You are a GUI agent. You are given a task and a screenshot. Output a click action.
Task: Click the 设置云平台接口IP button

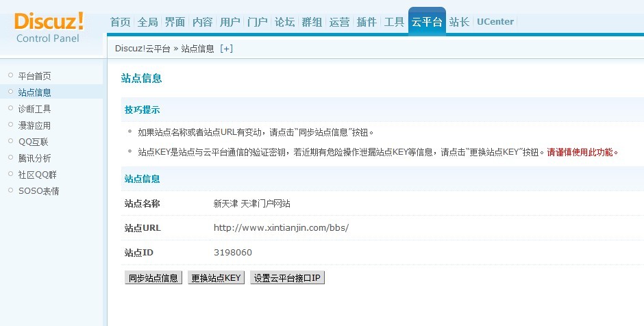[287, 278]
